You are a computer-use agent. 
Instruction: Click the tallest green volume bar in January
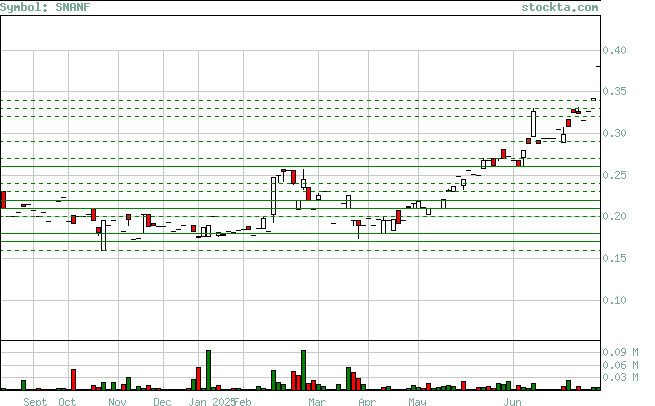pos(208,370)
